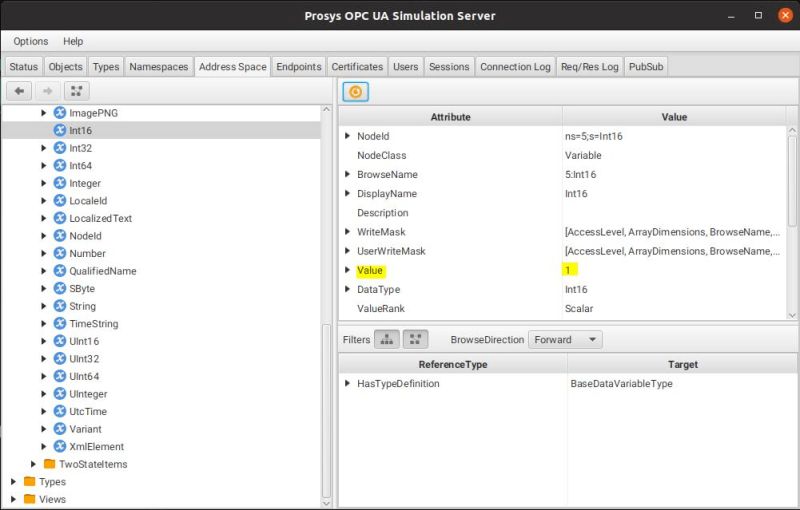Click the Views folder icon

click(30, 499)
